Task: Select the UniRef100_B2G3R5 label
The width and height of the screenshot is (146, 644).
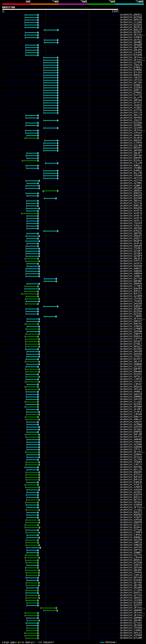Action: 131,198
